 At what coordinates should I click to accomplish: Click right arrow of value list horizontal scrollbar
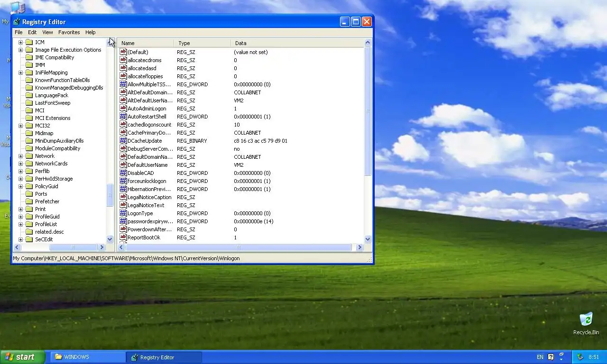tap(359, 247)
